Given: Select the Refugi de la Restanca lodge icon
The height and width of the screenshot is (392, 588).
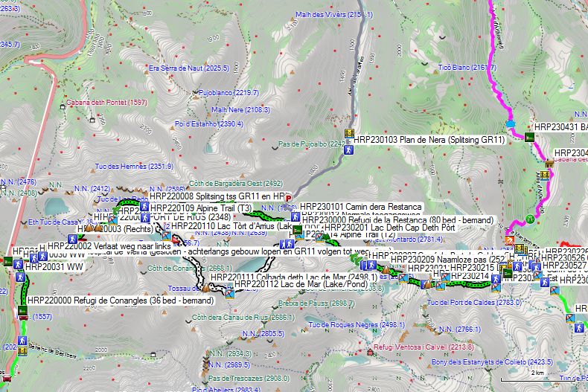Looking at the screenshot, I should pos(298,229).
